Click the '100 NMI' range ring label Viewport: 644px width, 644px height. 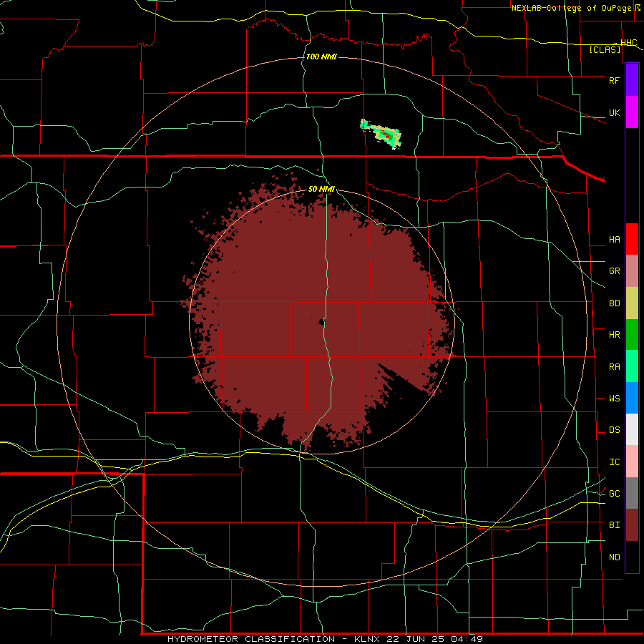coord(321,57)
